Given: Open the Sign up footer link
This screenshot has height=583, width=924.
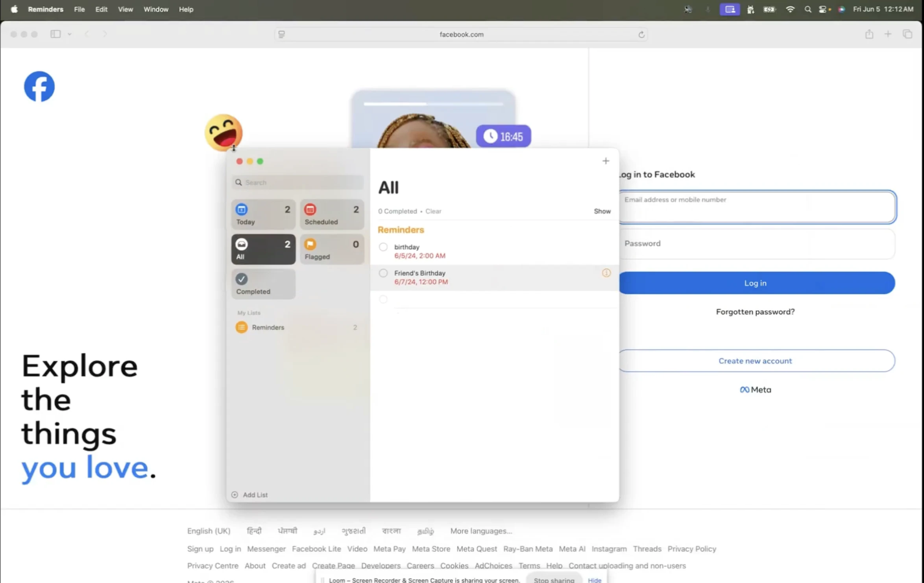Looking at the screenshot, I should (200, 549).
